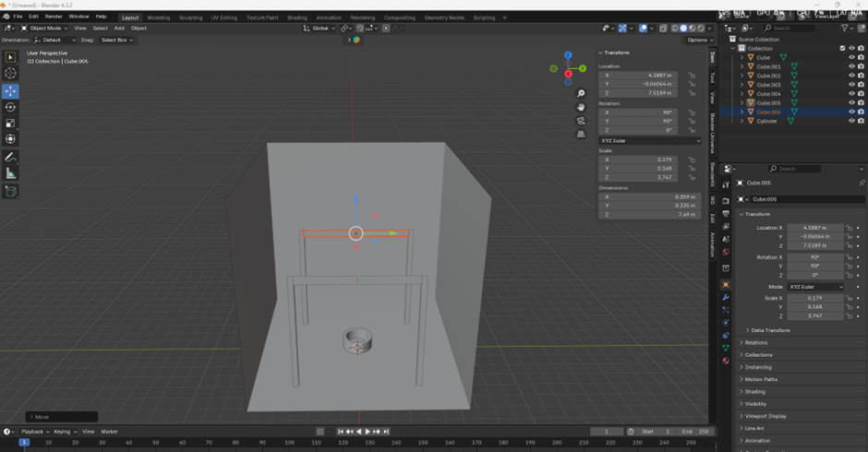Activate the Annotate tool
Viewport: 868px width, 452px height.
click(x=10, y=158)
